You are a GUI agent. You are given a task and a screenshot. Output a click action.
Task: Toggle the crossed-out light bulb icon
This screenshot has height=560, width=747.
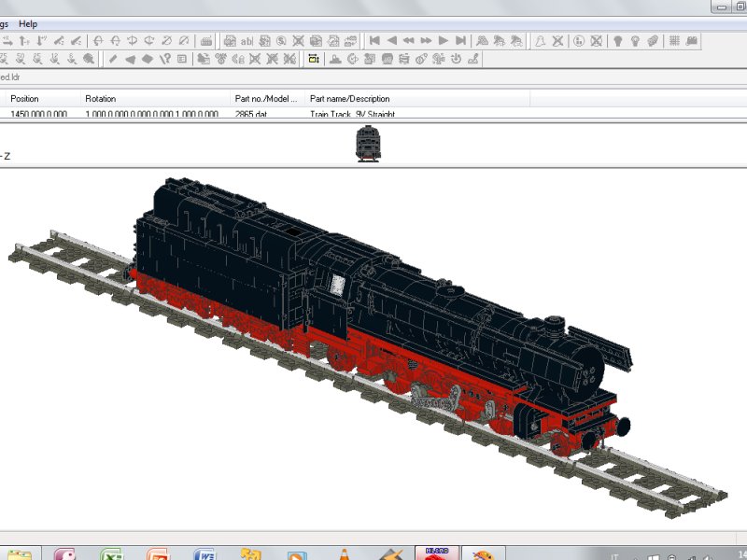coord(653,39)
